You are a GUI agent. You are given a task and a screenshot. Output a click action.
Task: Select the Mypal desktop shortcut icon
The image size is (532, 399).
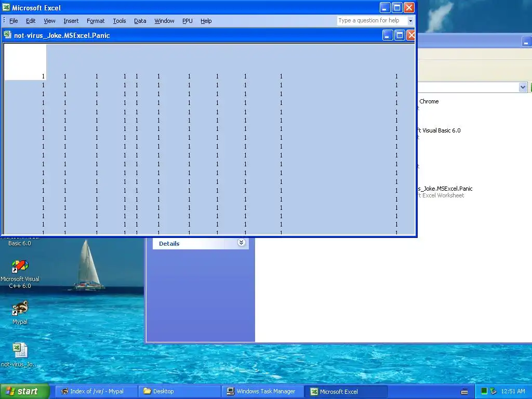coord(20,313)
